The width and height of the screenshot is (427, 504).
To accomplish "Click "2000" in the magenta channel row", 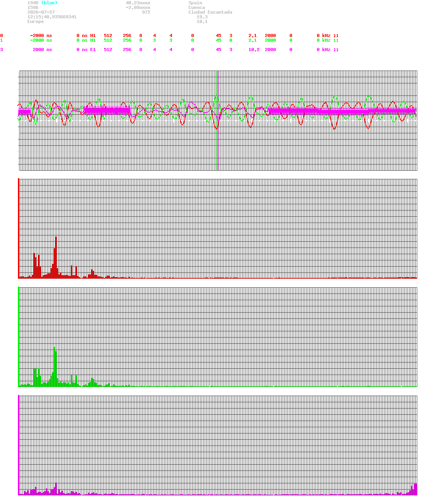I will click(x=270, y=50).
